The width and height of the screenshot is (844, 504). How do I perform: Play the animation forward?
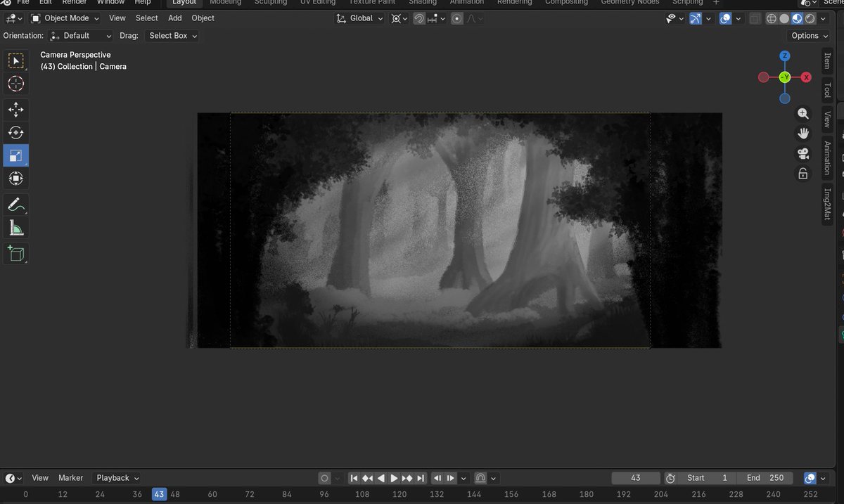[394, 478]
